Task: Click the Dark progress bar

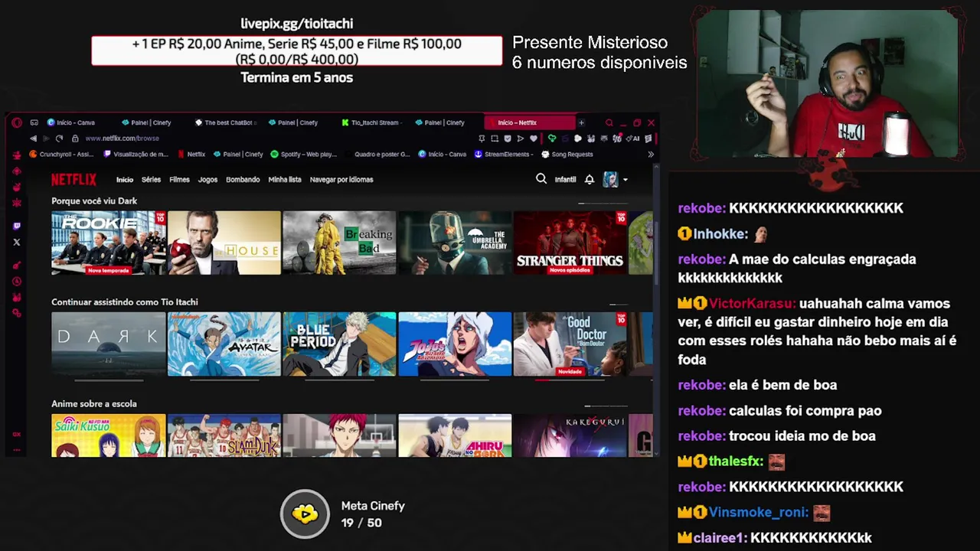Action: (108, 379)
